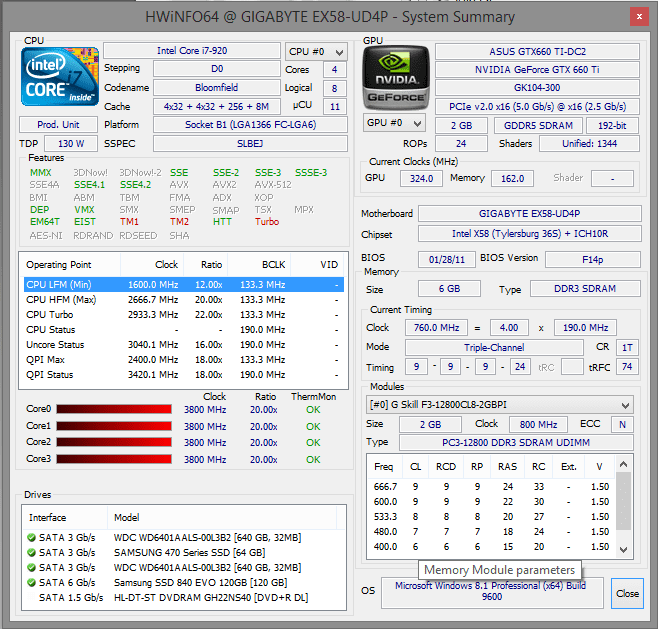Click the Intel Core i7-920 CPU name field
Viewport: 658px width, 642px height.
coord(192,51)
